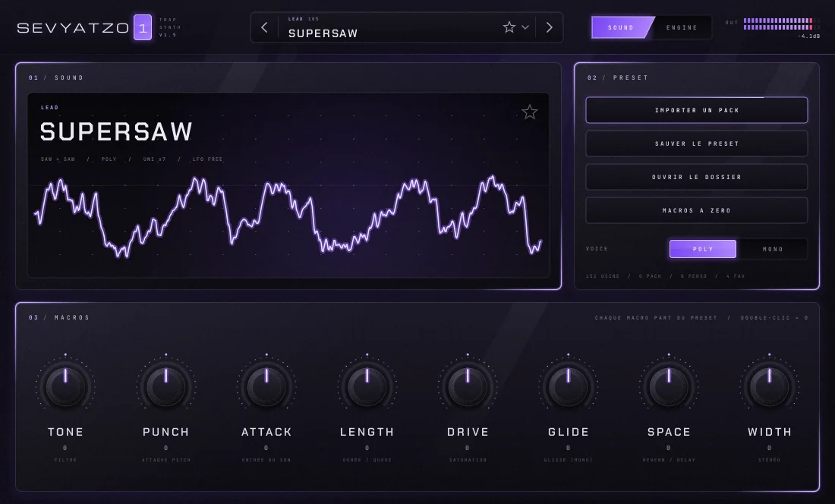Click the "LFO FREE" text
The height and width of the screenshot is (504, 835).
[x=208, y=159]
